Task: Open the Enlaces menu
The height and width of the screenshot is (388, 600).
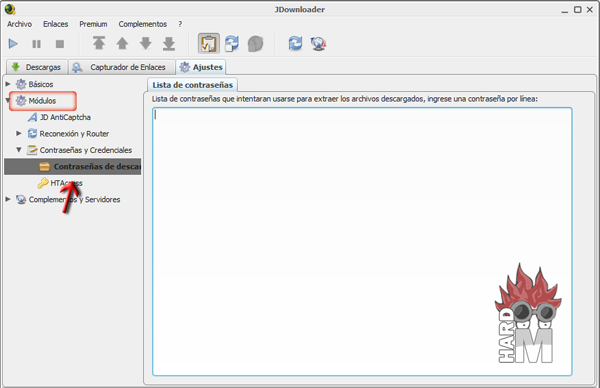Action: (x=55, y=24)
